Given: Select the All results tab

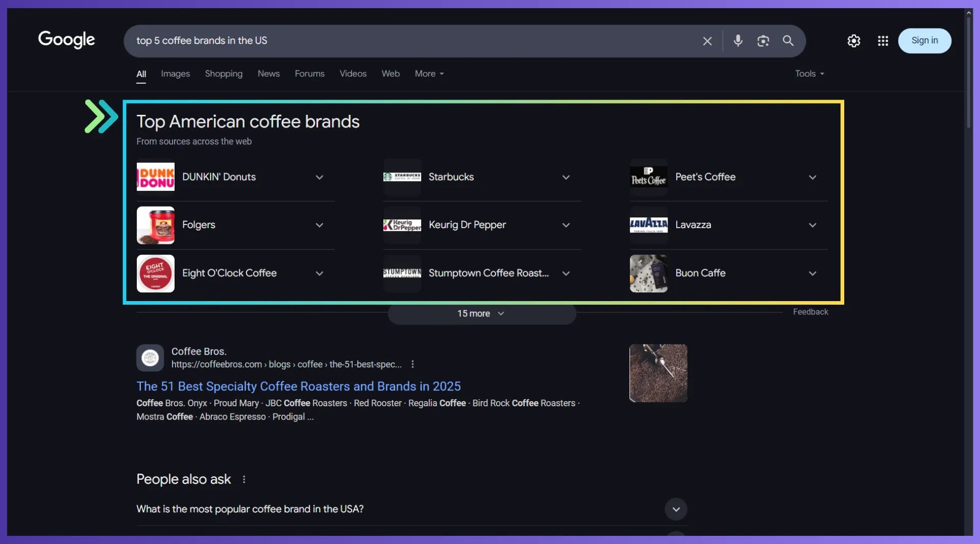Looking at the screenshot, I should tap(141, 74).
